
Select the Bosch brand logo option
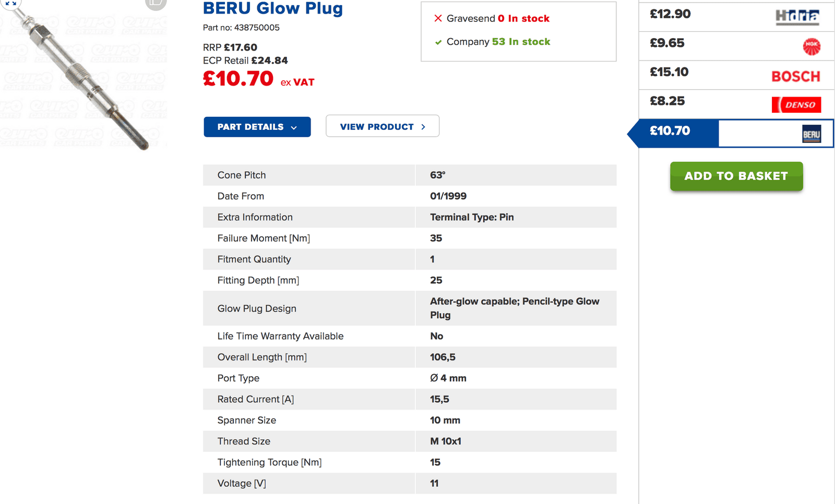(796, 76)
